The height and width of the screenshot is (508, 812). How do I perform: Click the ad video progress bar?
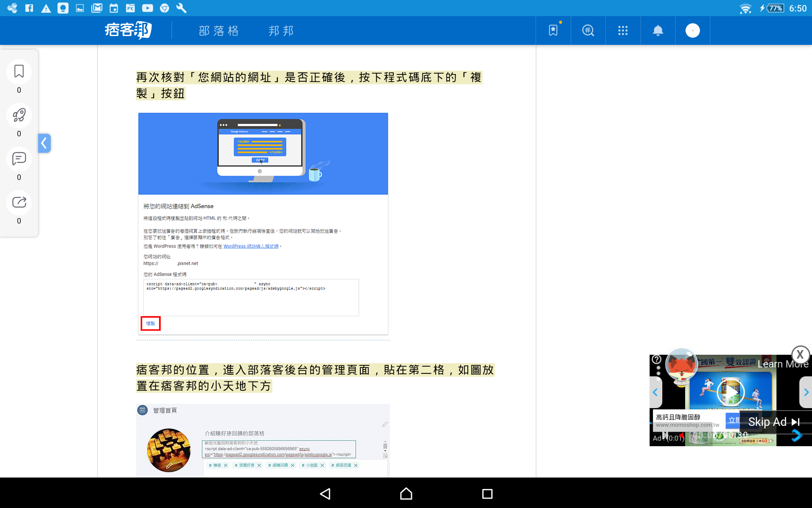pyautogui.click(x=731, y=422)
